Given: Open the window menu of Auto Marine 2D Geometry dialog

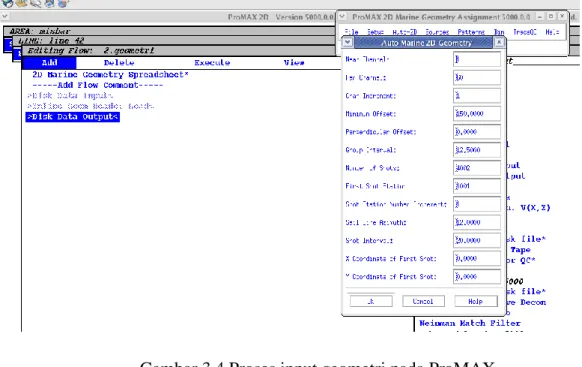Looking at the screenshot, I should pyautogui.click(x=347, y=42).
